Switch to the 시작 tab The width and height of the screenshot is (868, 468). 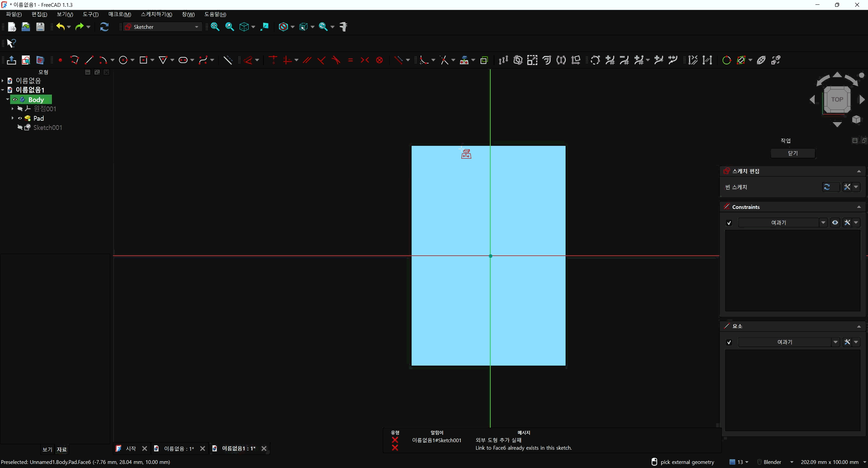pos(131,448)
